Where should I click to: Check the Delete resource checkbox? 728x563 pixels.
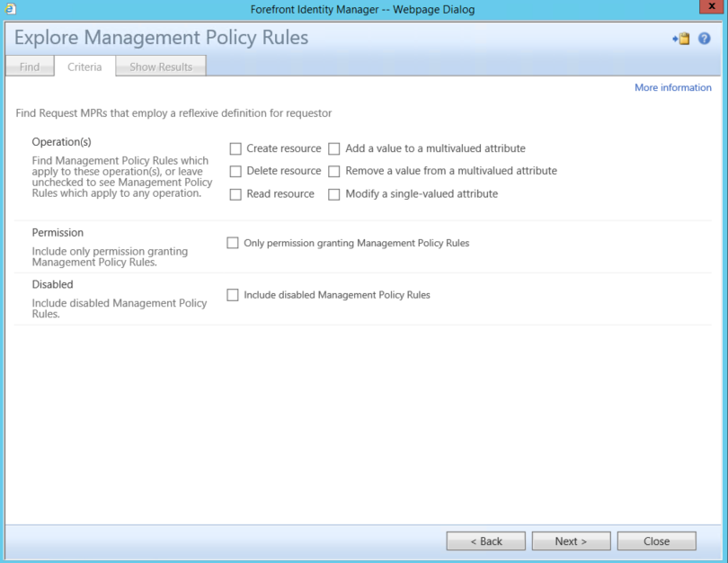[235, 172]
